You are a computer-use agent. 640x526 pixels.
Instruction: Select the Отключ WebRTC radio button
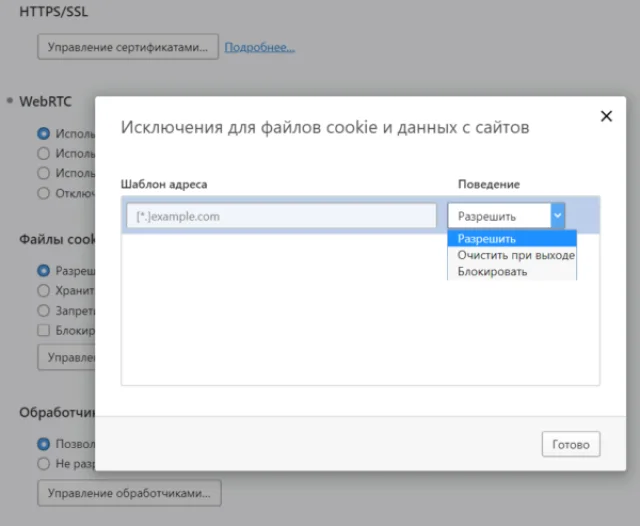[x=44, y=193]
